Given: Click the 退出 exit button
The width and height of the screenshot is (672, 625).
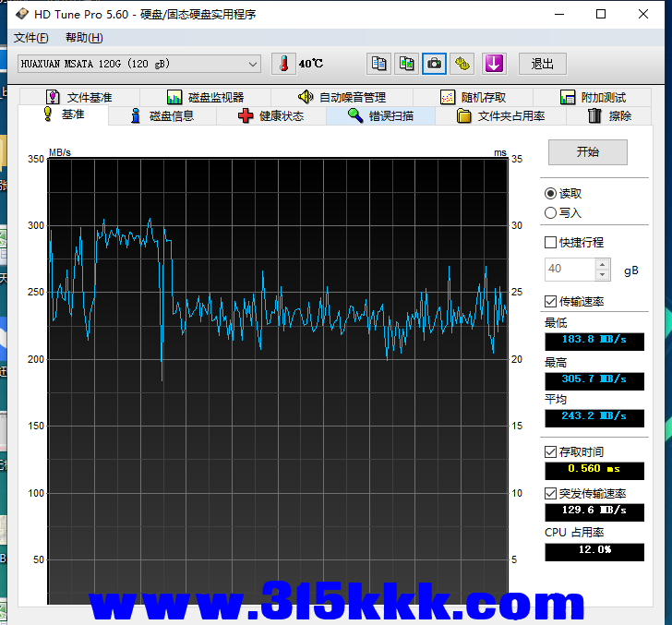Looking at the screenshot, I should pyautogui.click(x=543, y=64).
